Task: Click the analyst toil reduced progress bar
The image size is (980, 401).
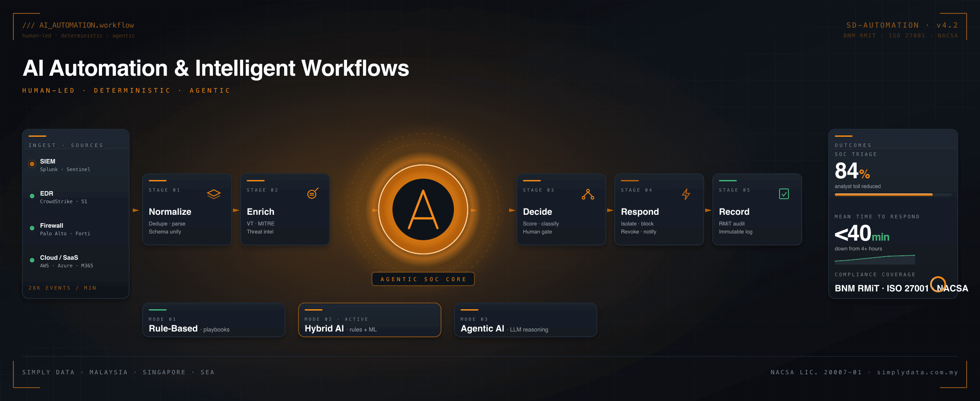Action: point(893,195)
